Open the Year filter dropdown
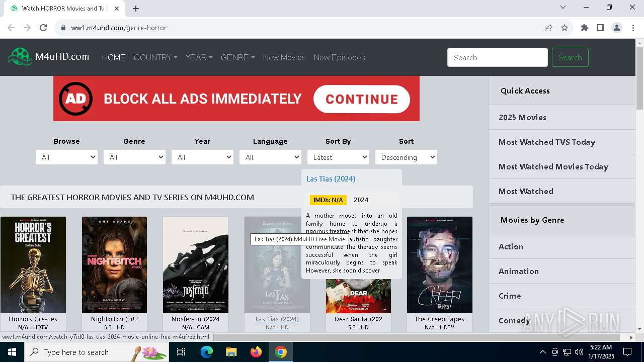644x362 pixels. coord(202,157)
